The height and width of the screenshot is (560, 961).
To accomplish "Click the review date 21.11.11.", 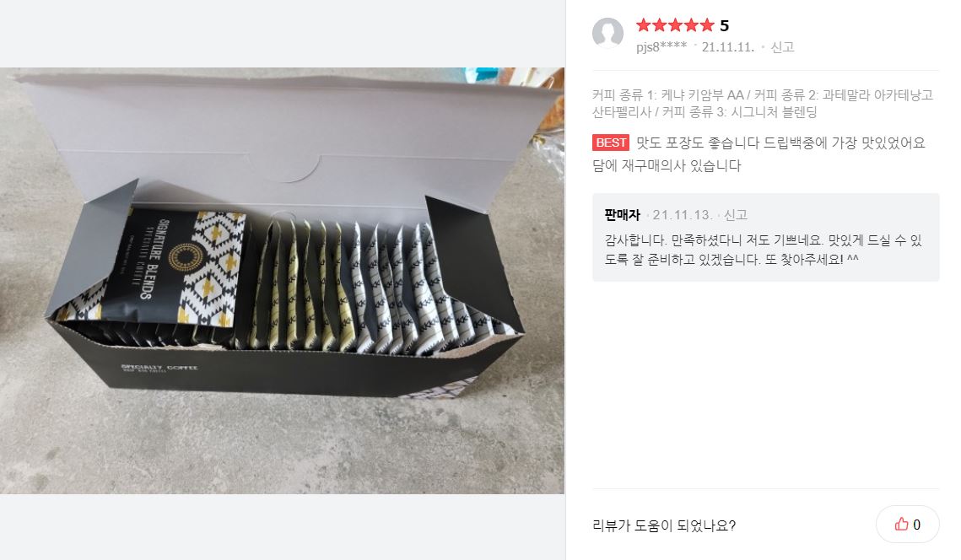I will [727, 47].
